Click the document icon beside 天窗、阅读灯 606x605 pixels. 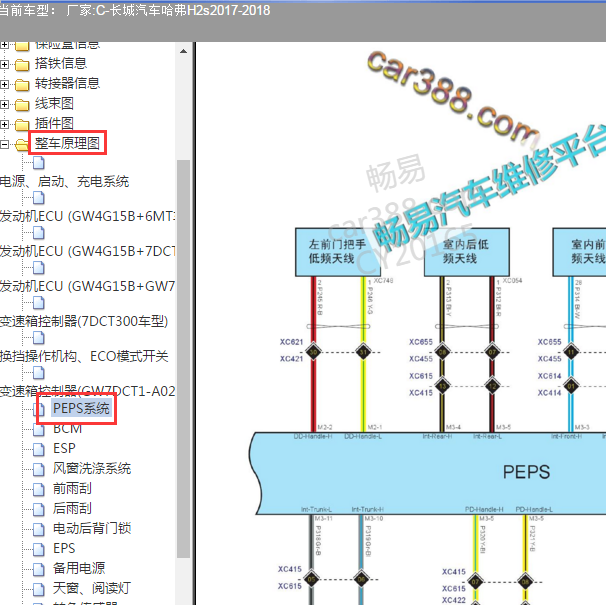(x=39, y=589)
